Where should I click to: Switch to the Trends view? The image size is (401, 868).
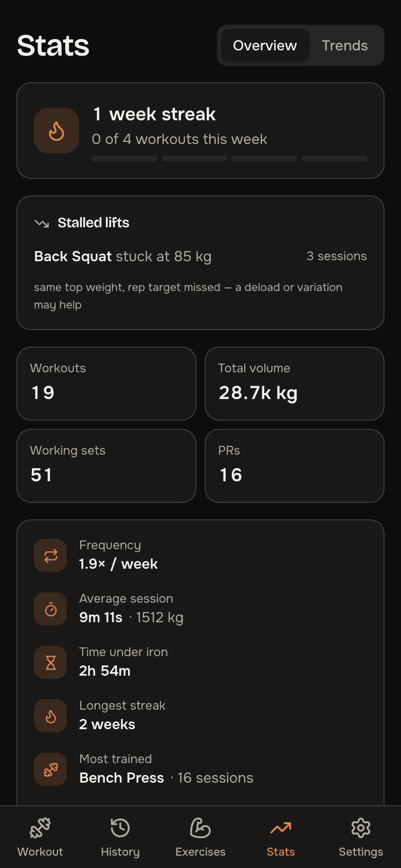tap(345, 45)
